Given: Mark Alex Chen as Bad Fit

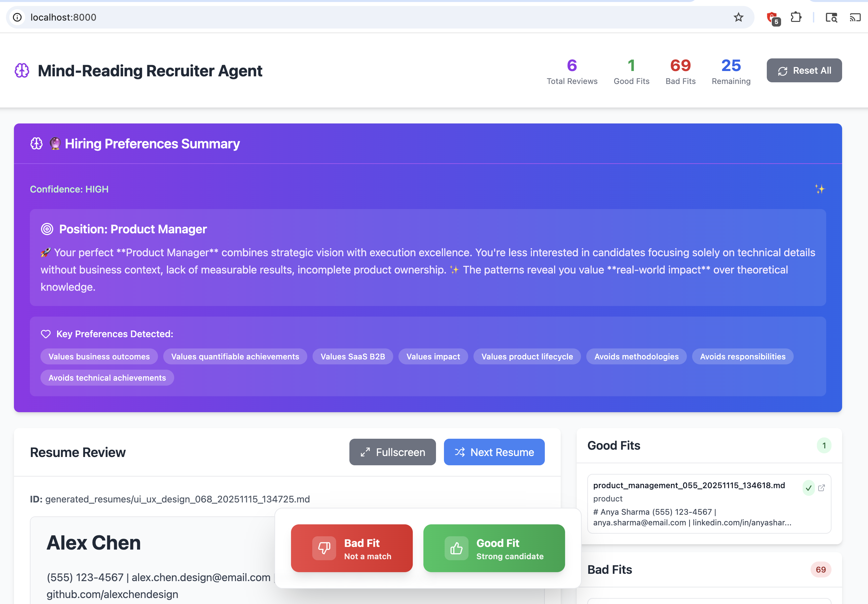Looking at the screenshot, I should [x=351, y=548].
